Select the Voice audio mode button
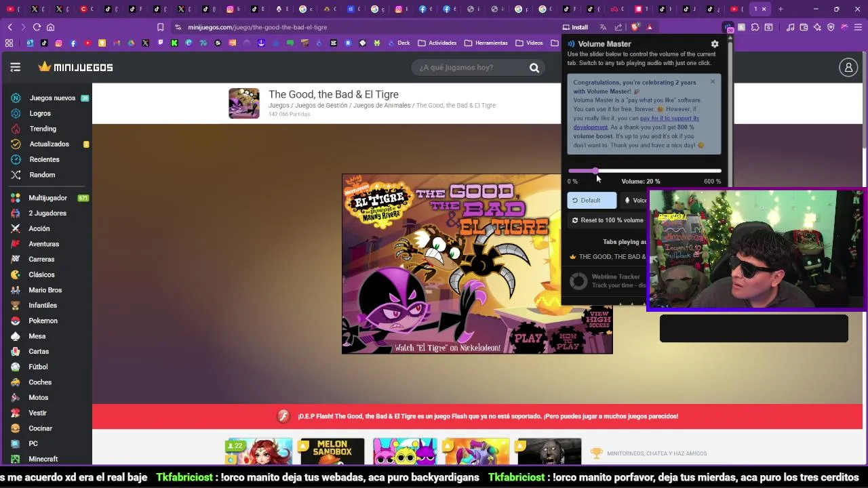The height and width of the screenshot is (488, 868). coord(633,201)
